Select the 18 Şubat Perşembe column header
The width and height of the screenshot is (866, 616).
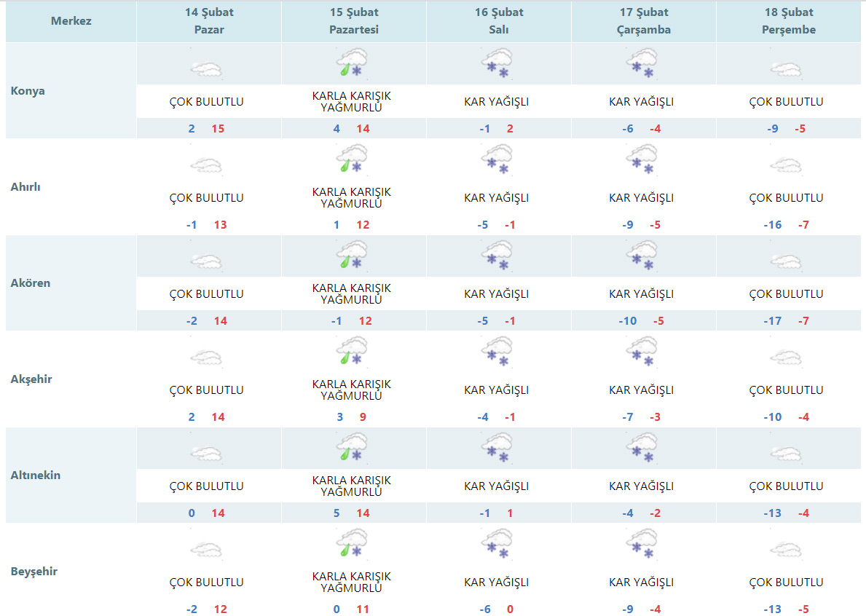pyautogui.click(x=789, y=21)
